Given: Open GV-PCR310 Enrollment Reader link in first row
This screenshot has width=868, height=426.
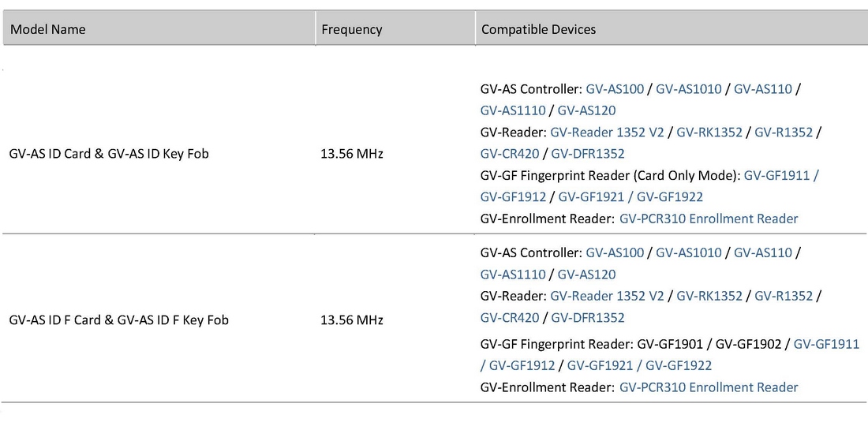Looking at the screenshot, I should [709, 219].
